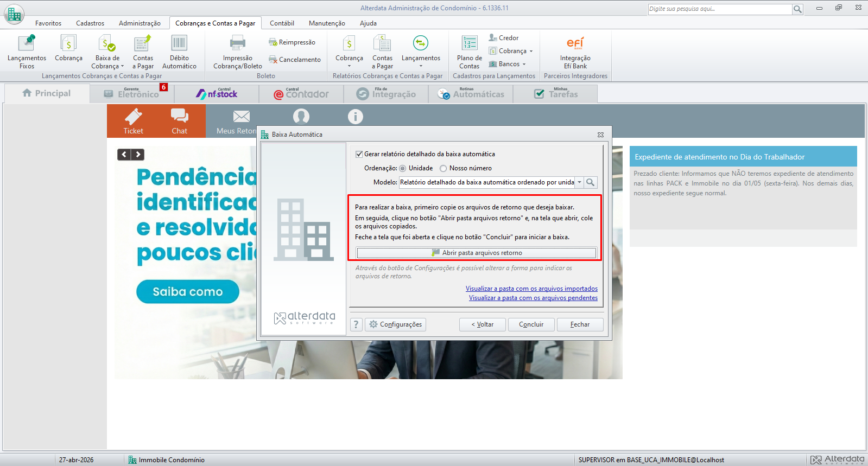Expand Cobrança dropdown in Cadastros group
Viewport: 868px width, 466px height.
tap(531, 51)
